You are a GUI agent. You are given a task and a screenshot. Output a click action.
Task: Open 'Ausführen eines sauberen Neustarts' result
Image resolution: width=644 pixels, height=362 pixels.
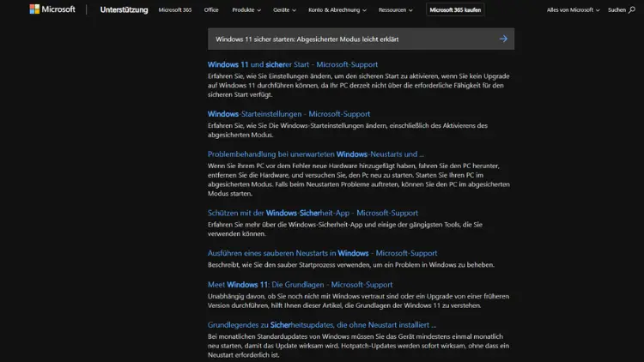click(x=322, y=253)
